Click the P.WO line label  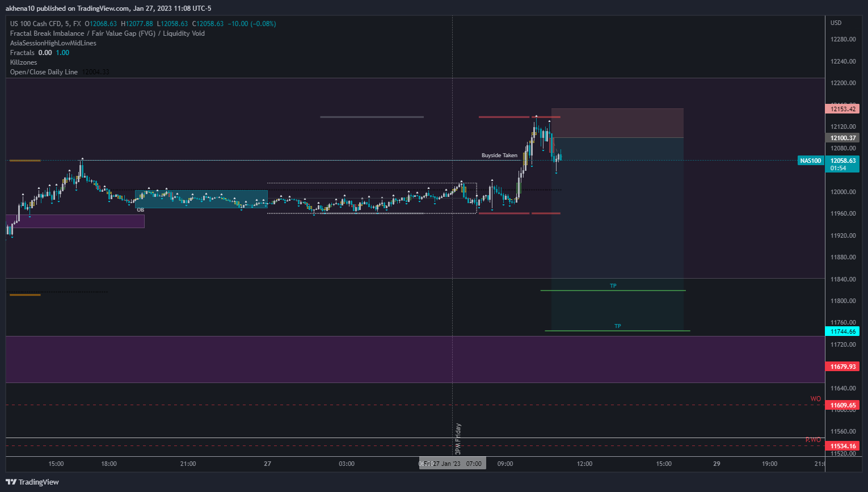(813, 440)
